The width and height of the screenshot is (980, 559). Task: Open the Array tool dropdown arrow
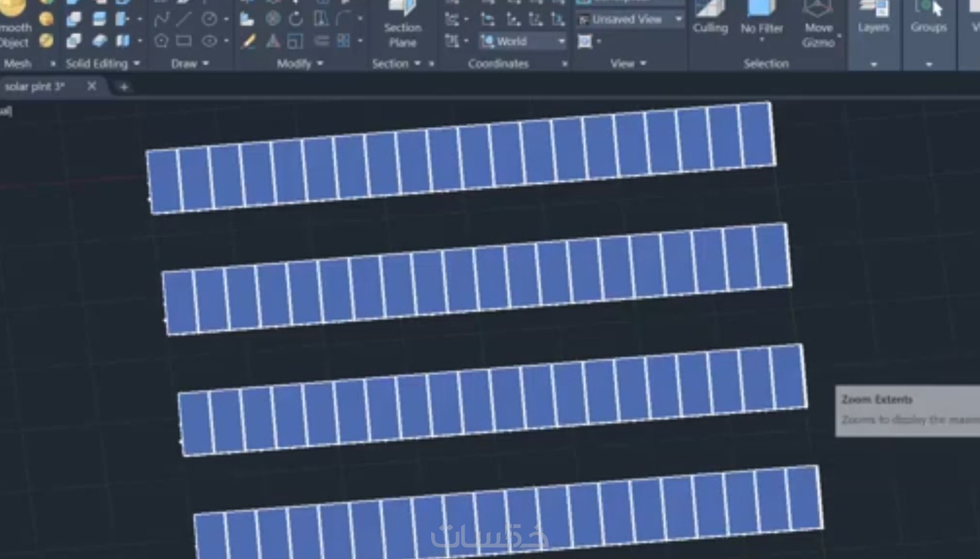pyautogui.click(x=360, y=41)
